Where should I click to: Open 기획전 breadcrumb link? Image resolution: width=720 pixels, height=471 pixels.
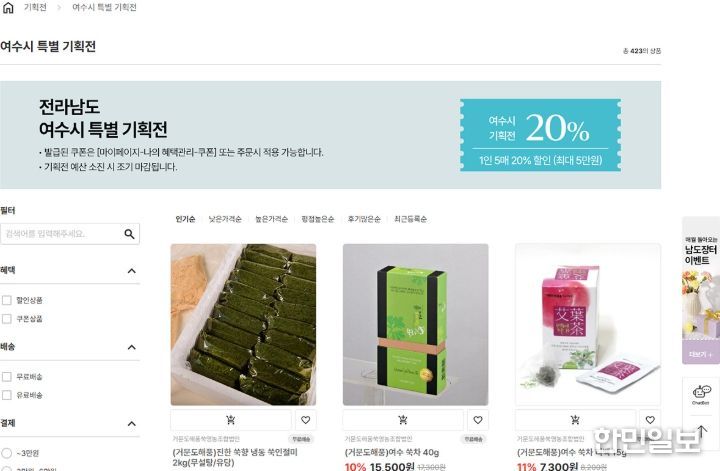coord(35,7)
